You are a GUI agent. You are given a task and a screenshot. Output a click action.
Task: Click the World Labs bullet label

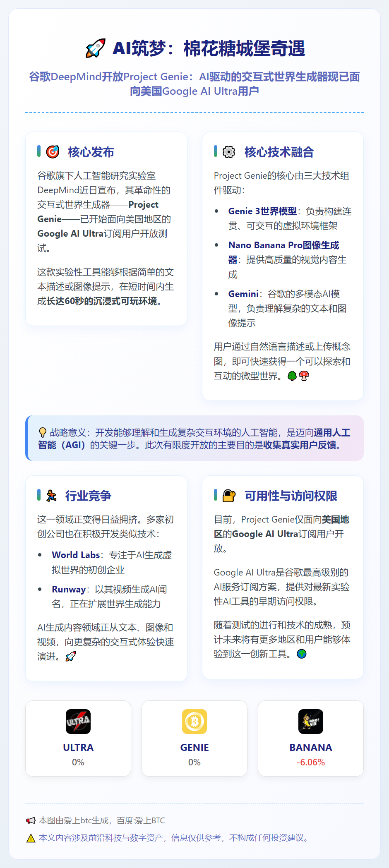[76, 555]
